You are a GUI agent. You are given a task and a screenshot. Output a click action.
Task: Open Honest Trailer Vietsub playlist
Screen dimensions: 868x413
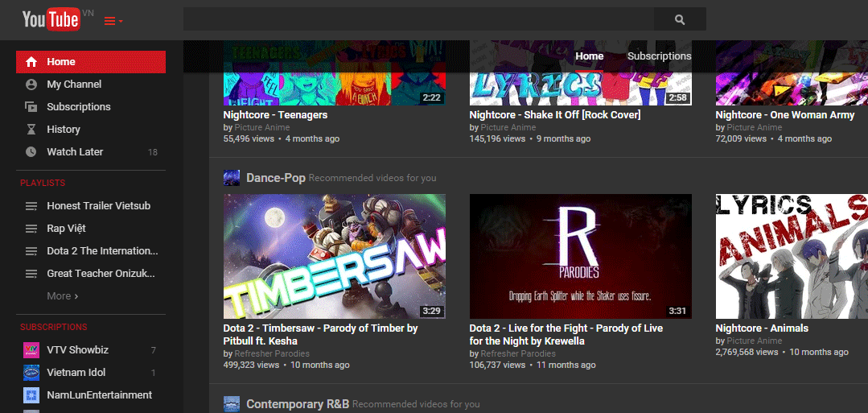pyautogui.click(x=98, y=205)
